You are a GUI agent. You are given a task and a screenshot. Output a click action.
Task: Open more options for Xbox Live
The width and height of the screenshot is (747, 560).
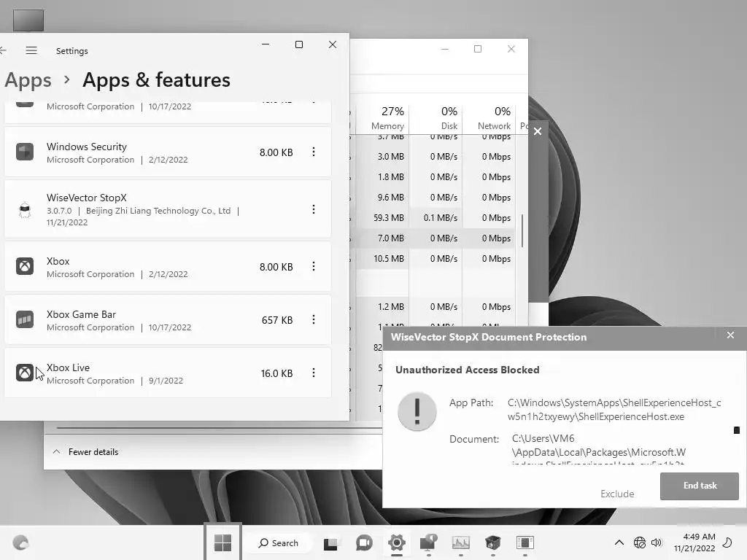click(314, 373)
